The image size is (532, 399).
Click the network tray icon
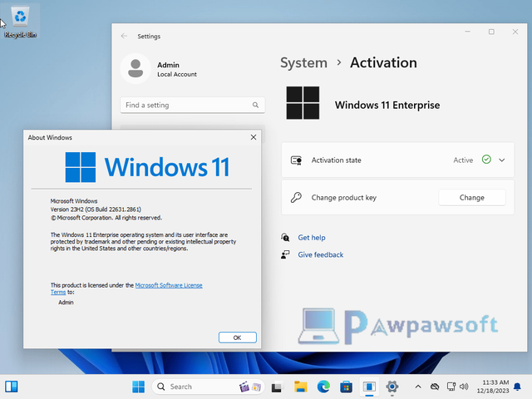point(451,387)
